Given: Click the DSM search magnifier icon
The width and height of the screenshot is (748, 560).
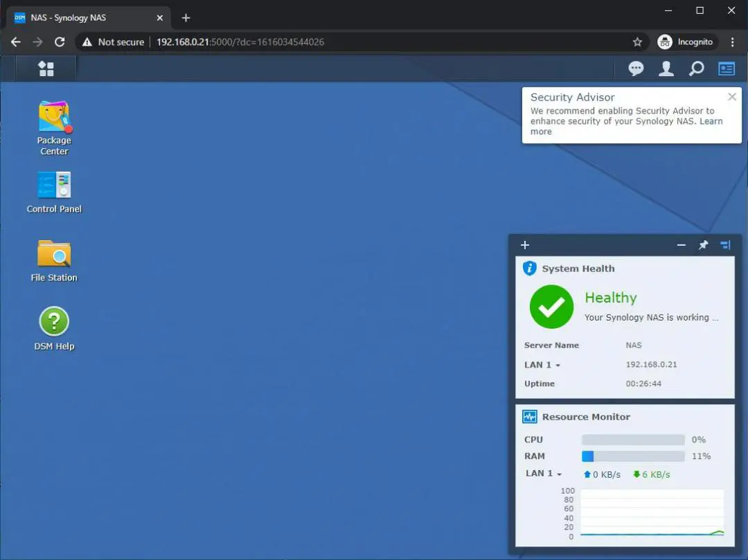Looking at the screenshot, I should (x=697, y=69).
